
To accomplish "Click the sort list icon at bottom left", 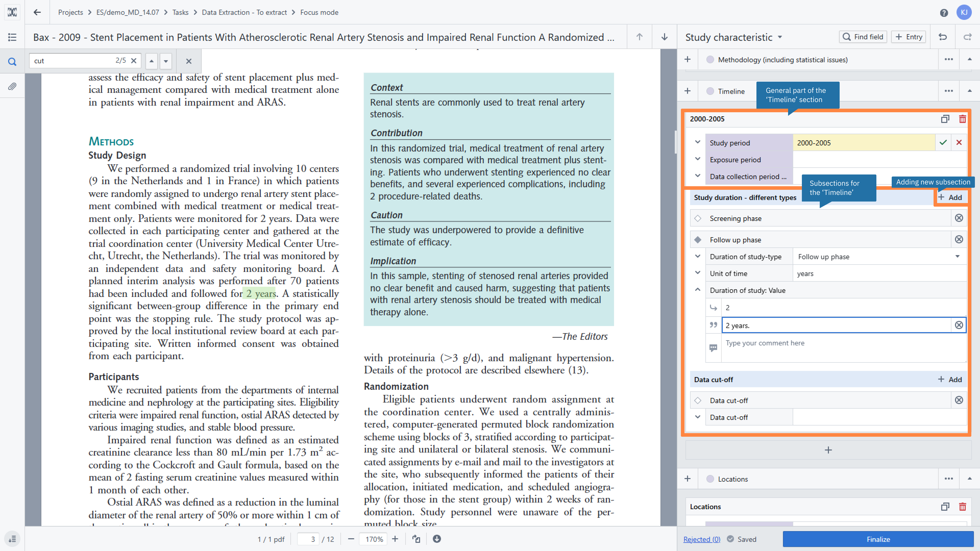I will [x=12, y=539].
